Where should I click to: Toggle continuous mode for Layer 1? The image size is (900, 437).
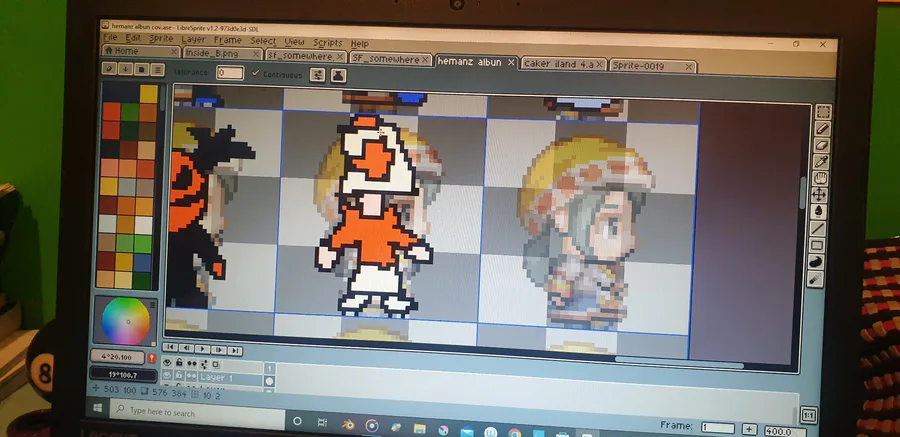click(x=191, y=377)
